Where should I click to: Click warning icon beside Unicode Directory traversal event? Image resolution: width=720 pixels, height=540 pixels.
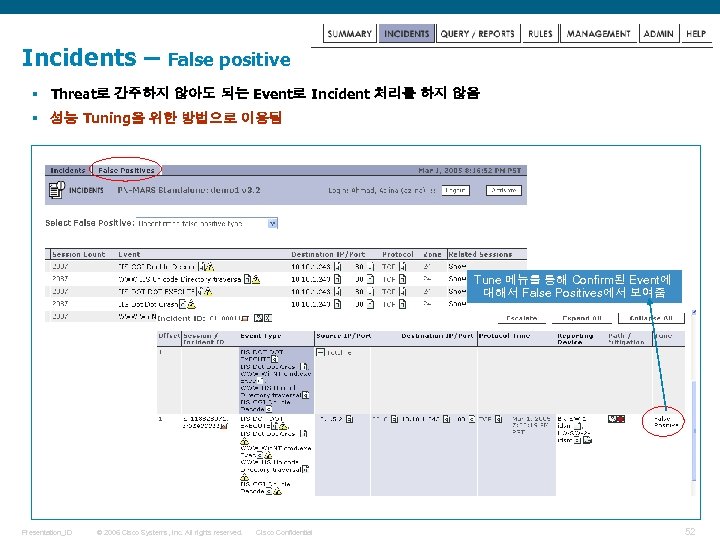256,279
